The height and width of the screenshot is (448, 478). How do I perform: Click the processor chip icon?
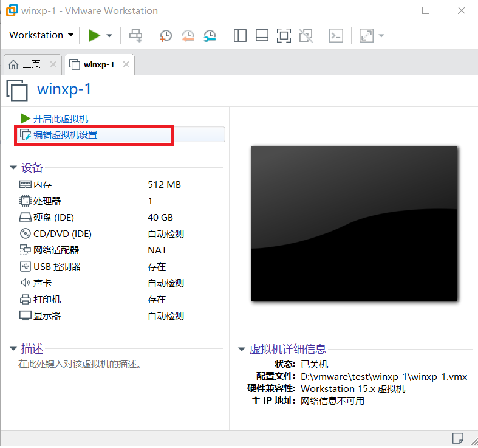pyautogui.click(x=26, y=201)
